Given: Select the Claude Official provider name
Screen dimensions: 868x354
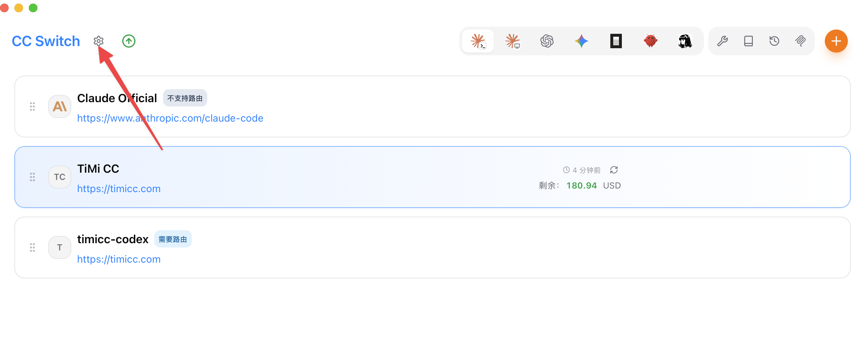Looking at the screenshot, I should click(x=117, y=98).
